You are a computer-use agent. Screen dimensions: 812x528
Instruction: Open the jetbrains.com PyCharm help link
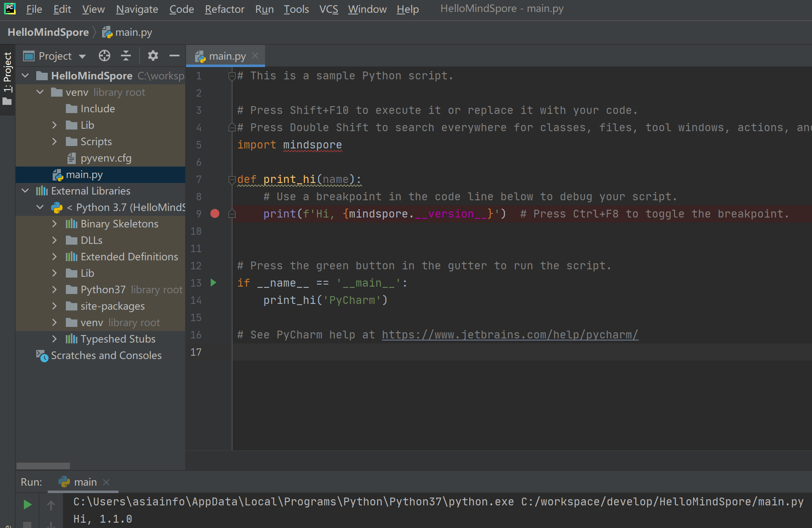click(510, 335)
